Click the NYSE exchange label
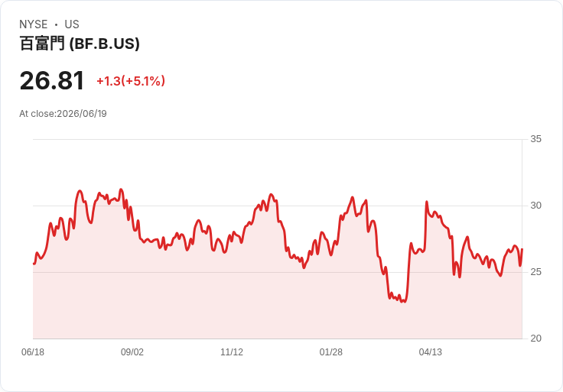This screenshot has height=392, width=563. [34, 24]
